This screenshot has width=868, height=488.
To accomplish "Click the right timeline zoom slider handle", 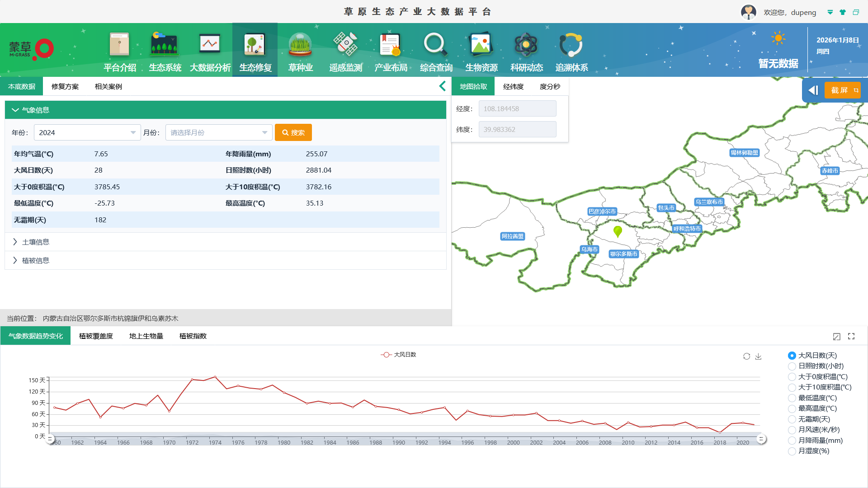I will pyautogui.click(x=761, y=439).
